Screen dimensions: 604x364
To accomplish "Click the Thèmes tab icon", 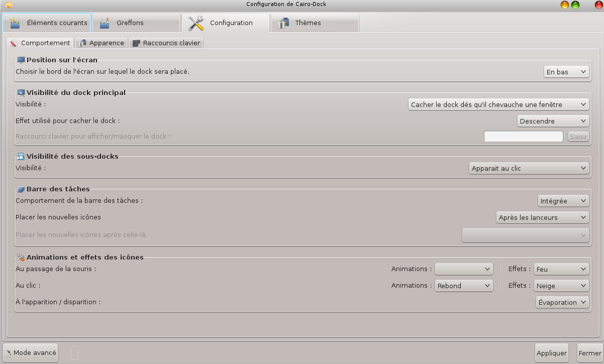I will (284, 23).
